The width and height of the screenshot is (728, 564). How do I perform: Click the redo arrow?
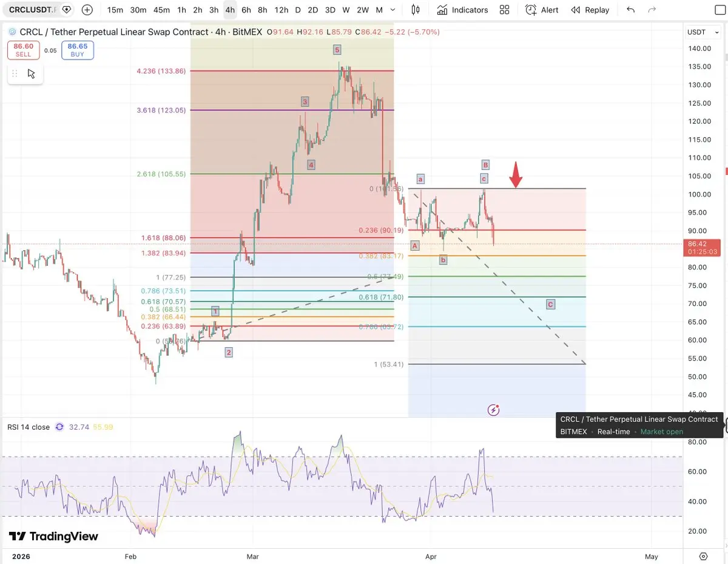(652, 10)
